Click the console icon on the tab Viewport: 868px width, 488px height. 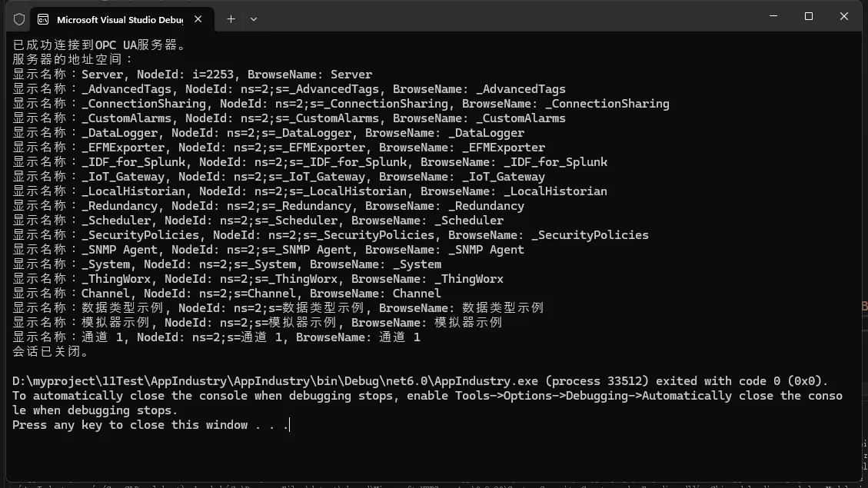point(43,19)
